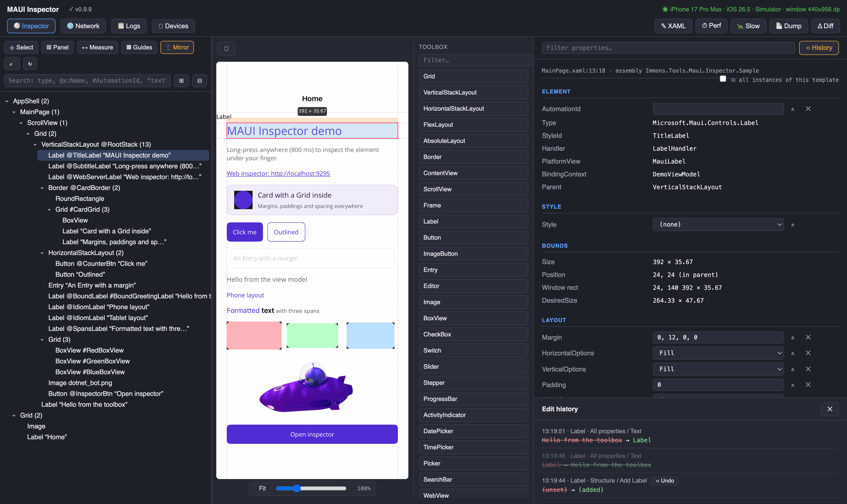
Task: Open the Style dropdown showing (none)
Action: pos(718,225)
